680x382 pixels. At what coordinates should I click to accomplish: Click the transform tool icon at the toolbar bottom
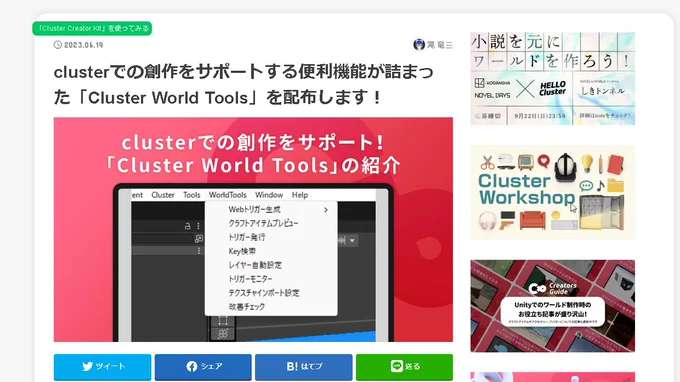point(223,333)
